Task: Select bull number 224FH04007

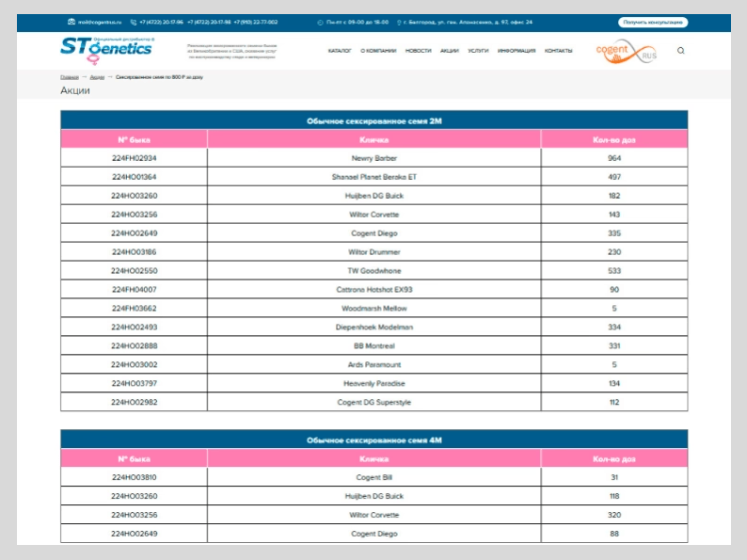Action: tap(135, 289)
